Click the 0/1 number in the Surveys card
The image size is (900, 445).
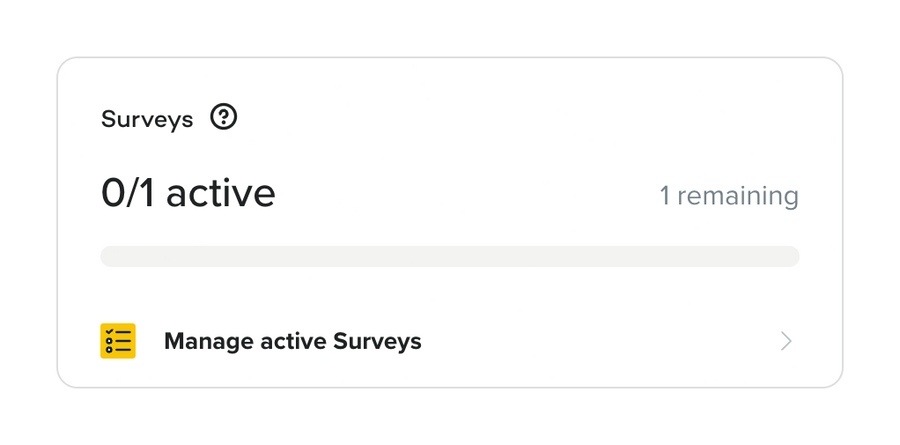(129, 193)
